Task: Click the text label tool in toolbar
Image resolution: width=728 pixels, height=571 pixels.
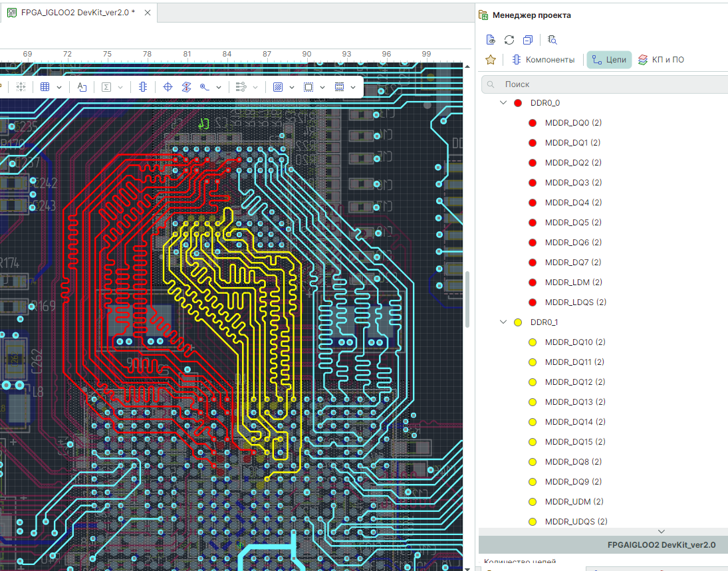Action: tap(82, 87)
